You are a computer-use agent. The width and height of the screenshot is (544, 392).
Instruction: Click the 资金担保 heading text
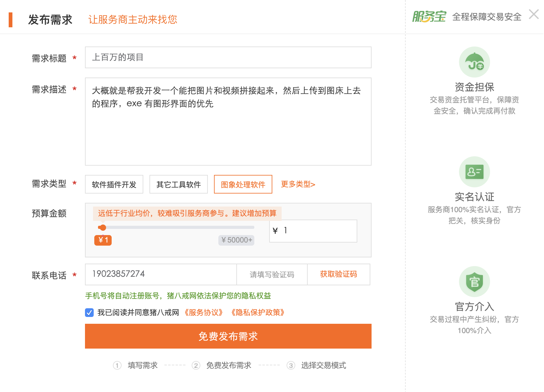474,87
